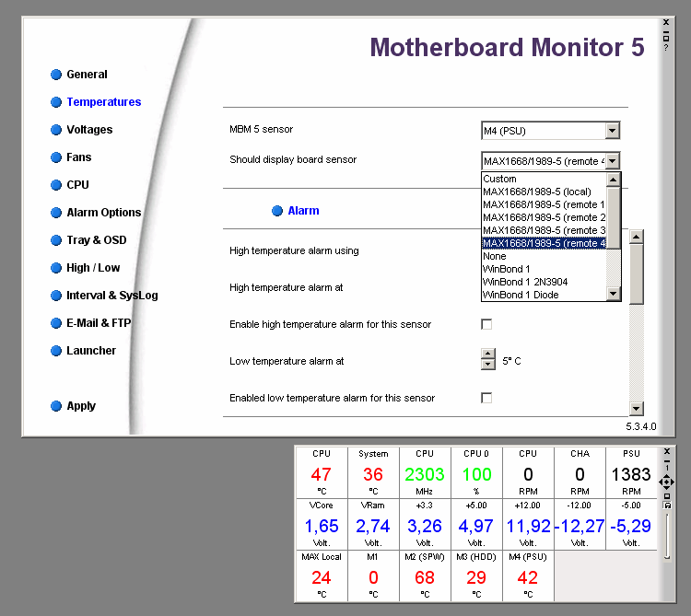Select MAX1668/1989-5 (remote 1 option
The width and height of the screenshot is (691, 616).
click(x=544, y=204)
